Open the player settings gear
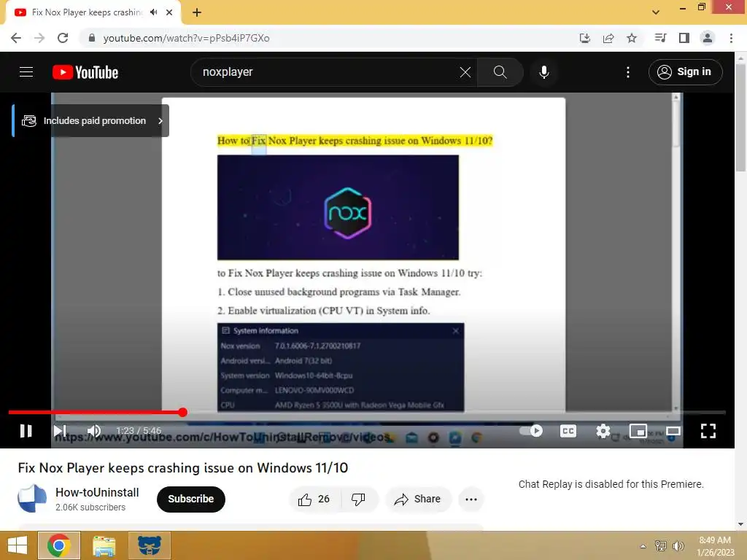The width and height of the screenshot is (747, 560). coord(603,431)
